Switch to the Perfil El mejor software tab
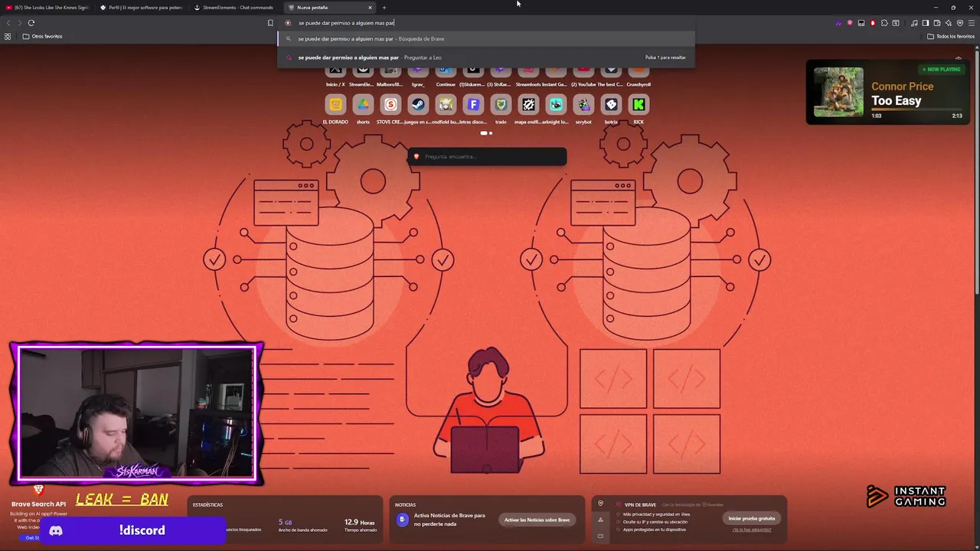The height and width of the screenshot is (551, 980). click(x=142, y=8)
